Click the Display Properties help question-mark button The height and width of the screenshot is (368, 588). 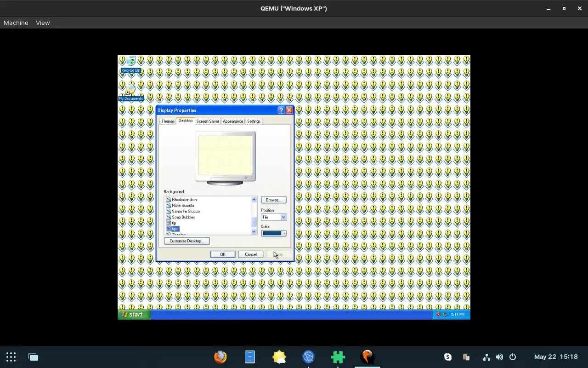coord(281,110)
